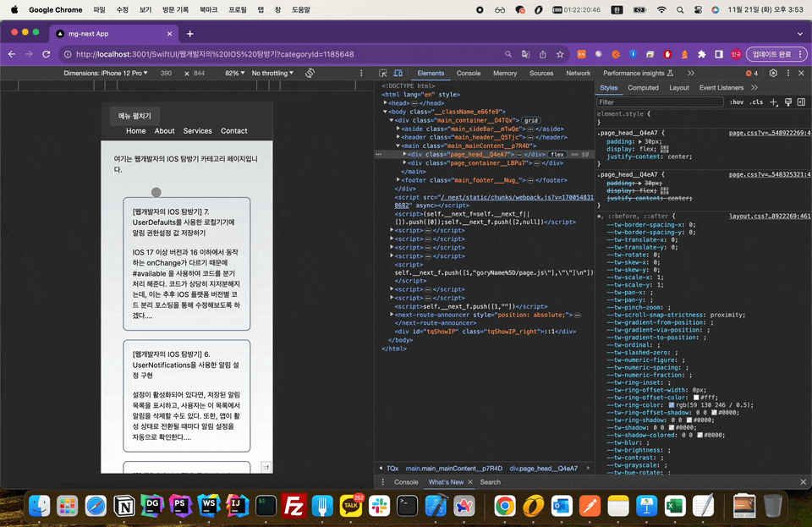Open the Event Listeners tab
The width and height of the screenshot is (812, 527).
click(x=721, y=88)
